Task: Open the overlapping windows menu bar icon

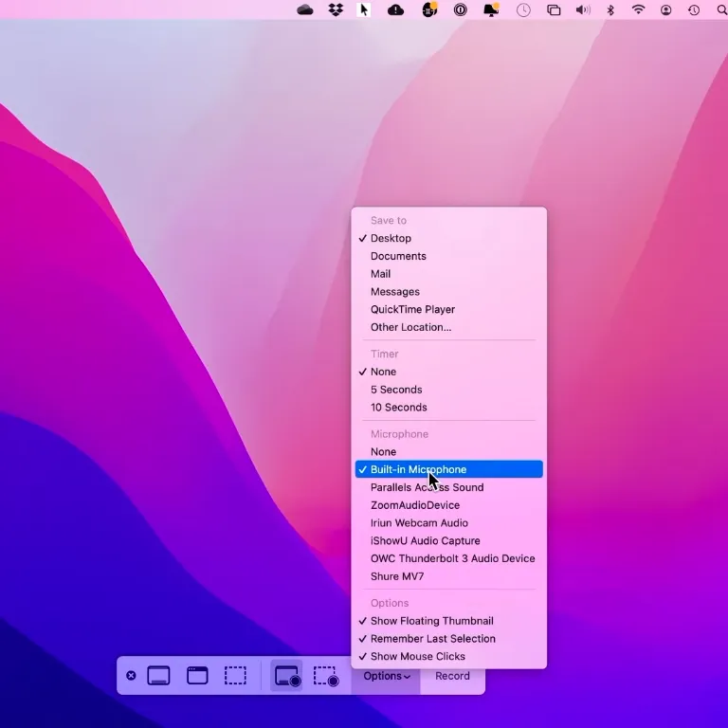Action: pos(554,10)
